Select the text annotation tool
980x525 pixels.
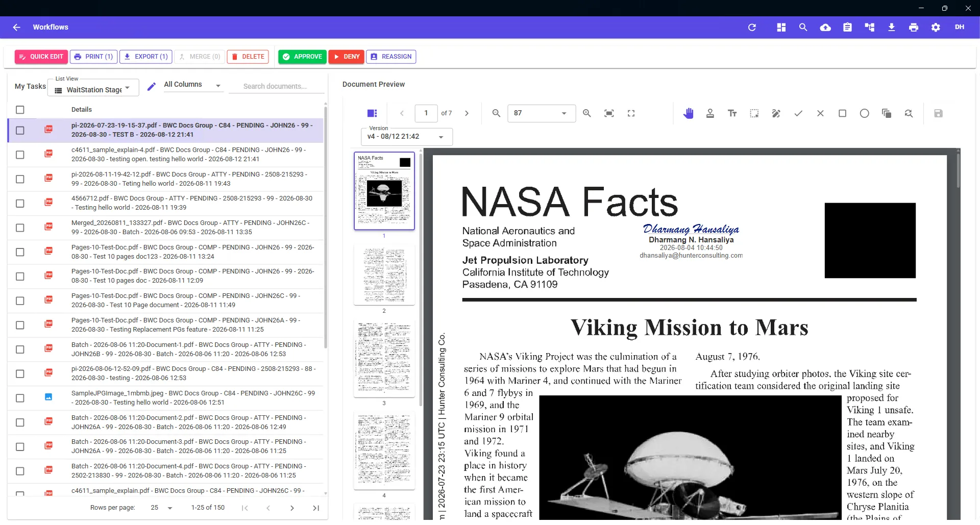point(732,113)
